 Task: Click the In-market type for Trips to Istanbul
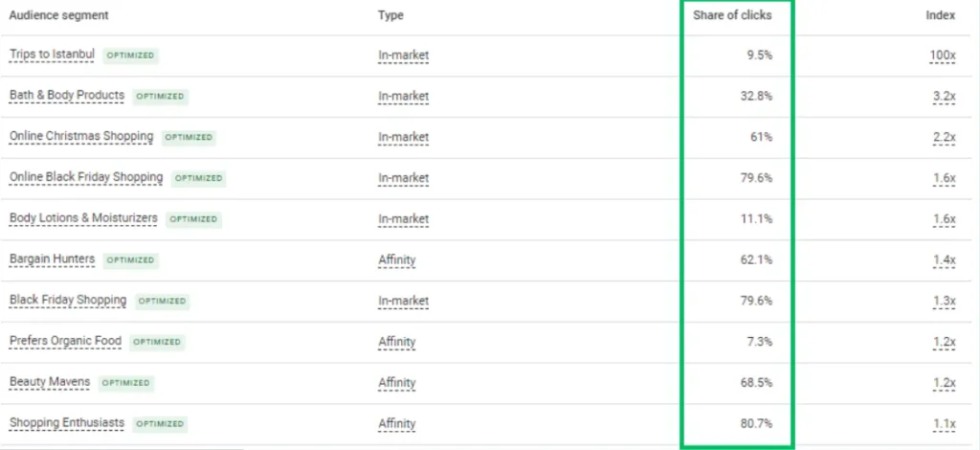pos(403,56)
